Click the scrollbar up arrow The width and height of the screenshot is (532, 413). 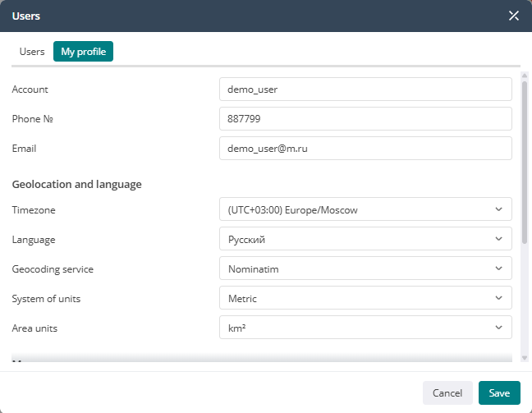525,76
